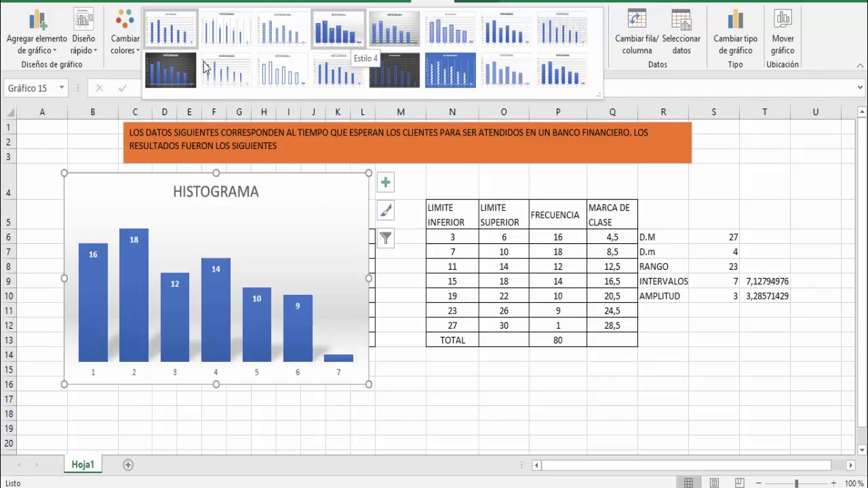Open Cambiar colores palette dropdown
This screenshot has height=488, width=868.
[125, 33]
